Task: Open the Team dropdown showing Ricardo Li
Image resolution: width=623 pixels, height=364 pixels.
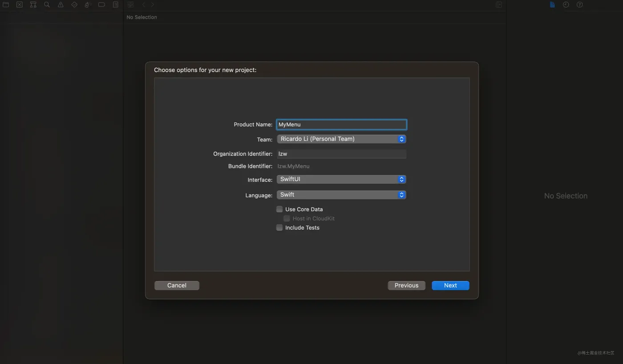Action: pyautogui.click(x=341, y=139)
